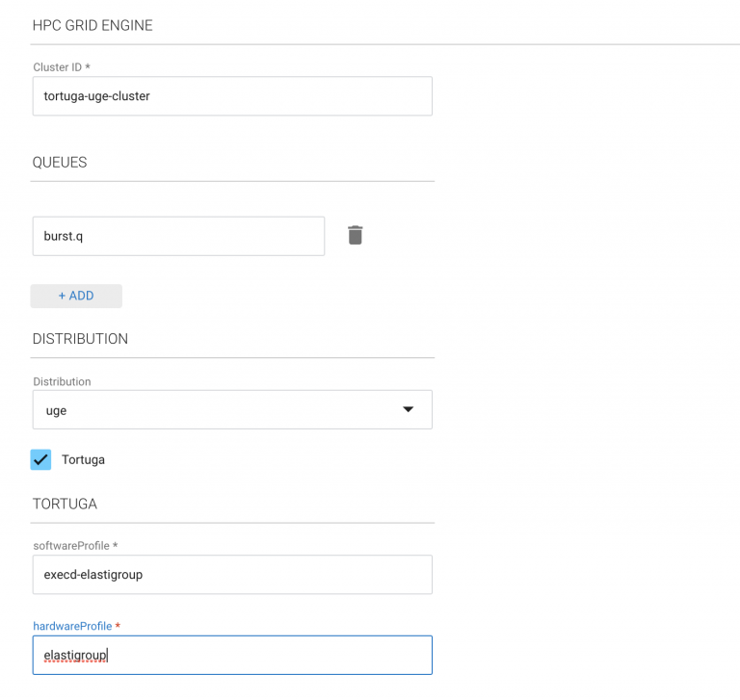Delete the burst.q queue with trash icon
Image resolution: width=740 pixels, height=700 pixels.
(x=355, y=235)
